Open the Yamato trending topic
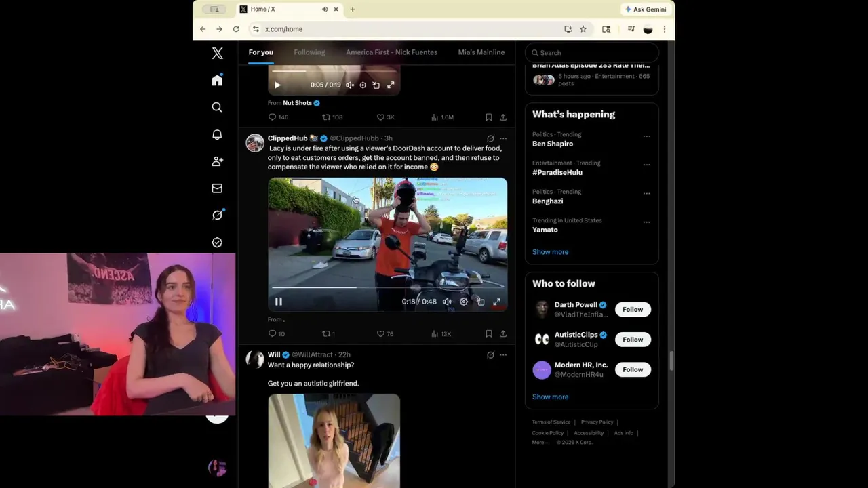Image resolution: width=868 pixels, height=488 pixels. pyautogui.click(x=545, y=230)
